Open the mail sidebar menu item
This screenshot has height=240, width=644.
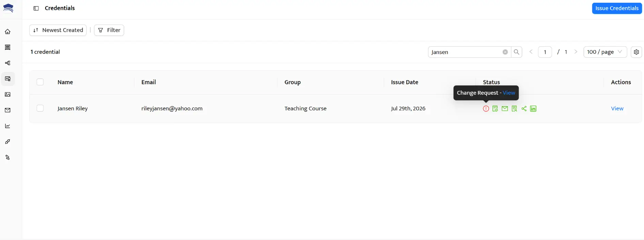(x=8, y=110)
